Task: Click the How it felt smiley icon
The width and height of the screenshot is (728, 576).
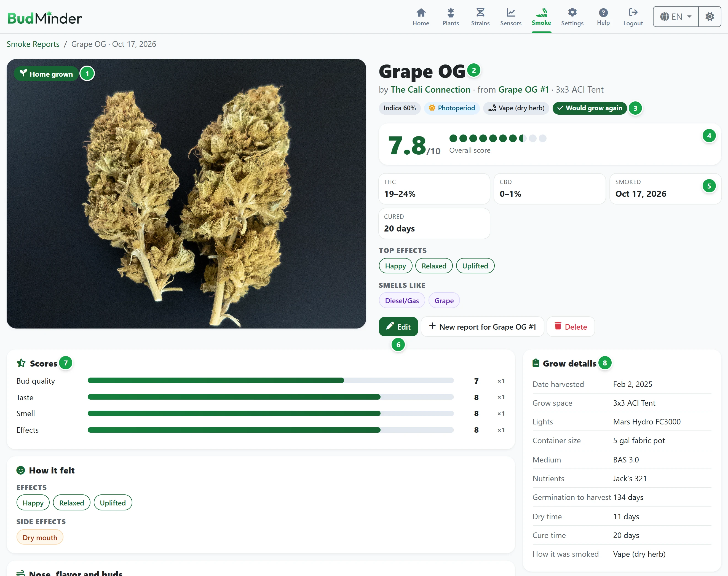Action: click(x=21, y=470)
